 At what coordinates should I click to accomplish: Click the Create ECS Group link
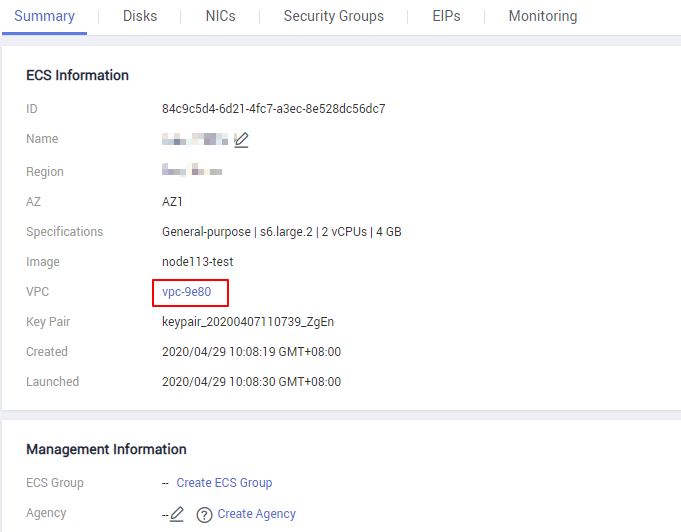pyautogui.click(x=224, y=483)
